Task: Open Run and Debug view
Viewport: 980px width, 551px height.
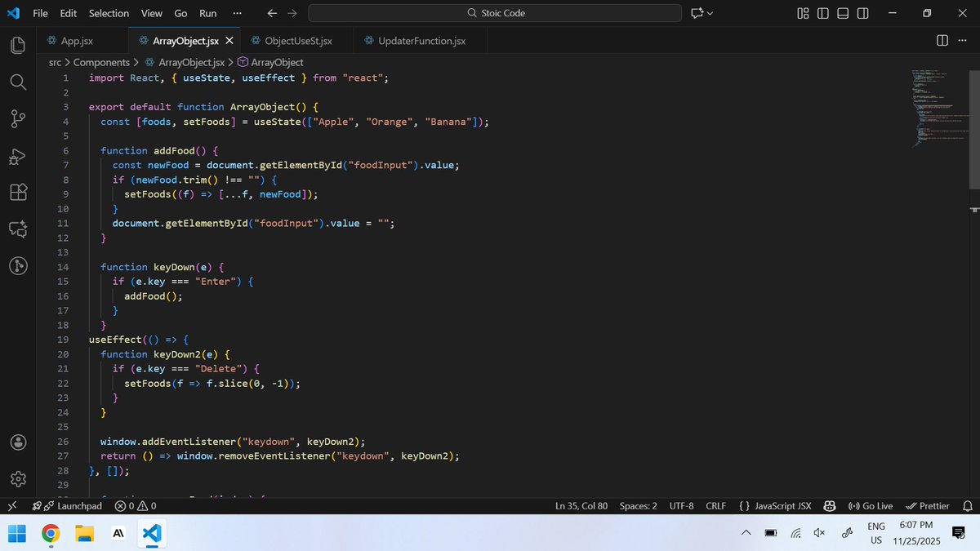Action: (18, 156)
